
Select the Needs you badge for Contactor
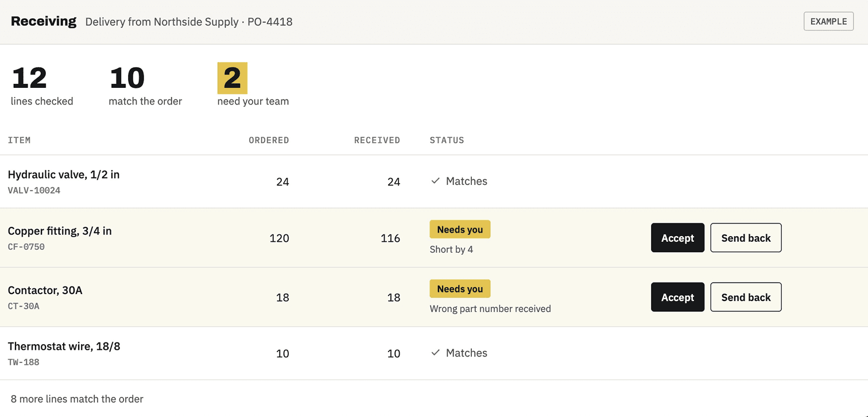point(460,288)
